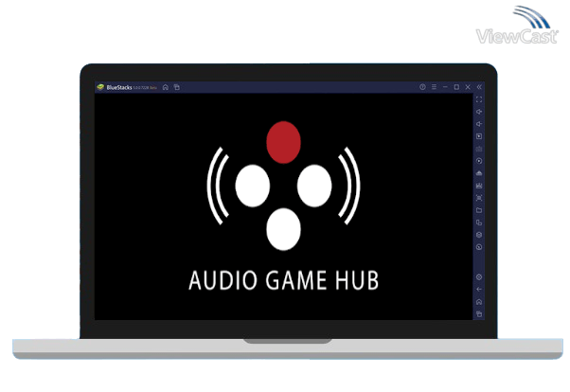570x392 pixels.
Task: Open the multi-instance overlapping squares icon
Action: coord(479,223)
